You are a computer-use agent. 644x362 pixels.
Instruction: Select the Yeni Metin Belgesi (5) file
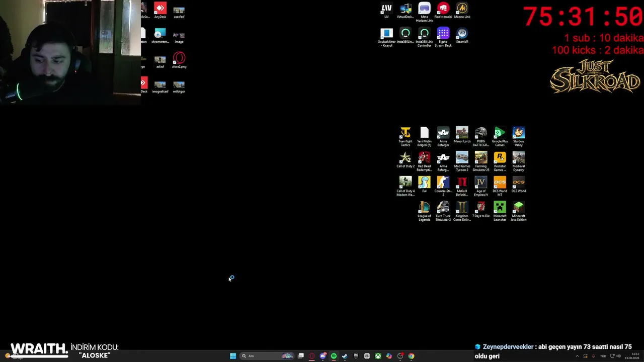(x=424, y=137)
